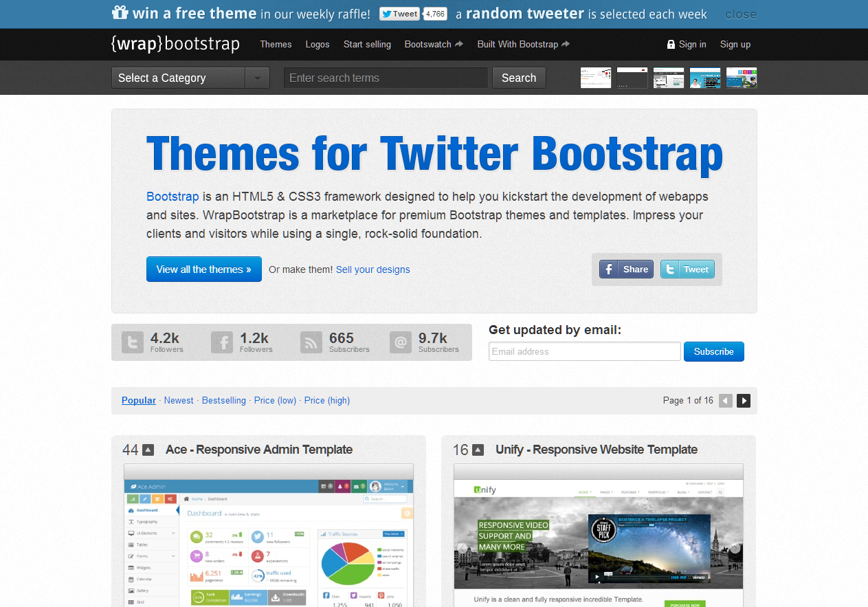Go to the next page of themes
This screenshot has height=607, width=868.
tap(744, 401)
